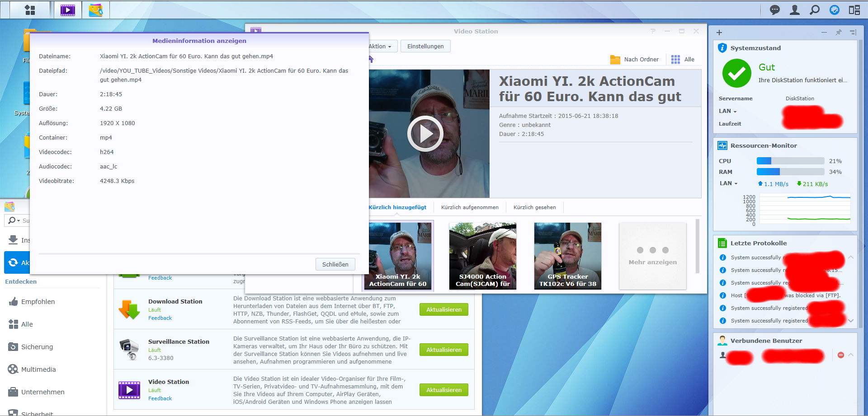Disconnect the connected user with red icon
This screenshot has height=416, width=868.
click(x=841, y=355)
